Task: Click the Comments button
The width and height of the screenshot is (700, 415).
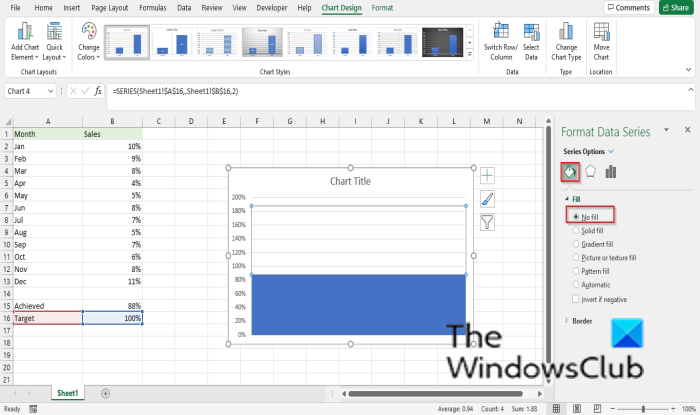Action: (x=629, y=8)
